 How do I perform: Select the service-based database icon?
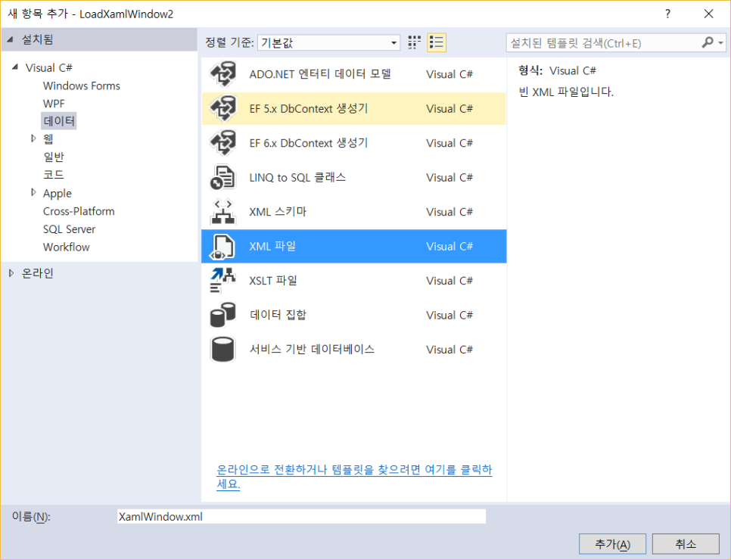pyautogui.click(x=222, y=350)
